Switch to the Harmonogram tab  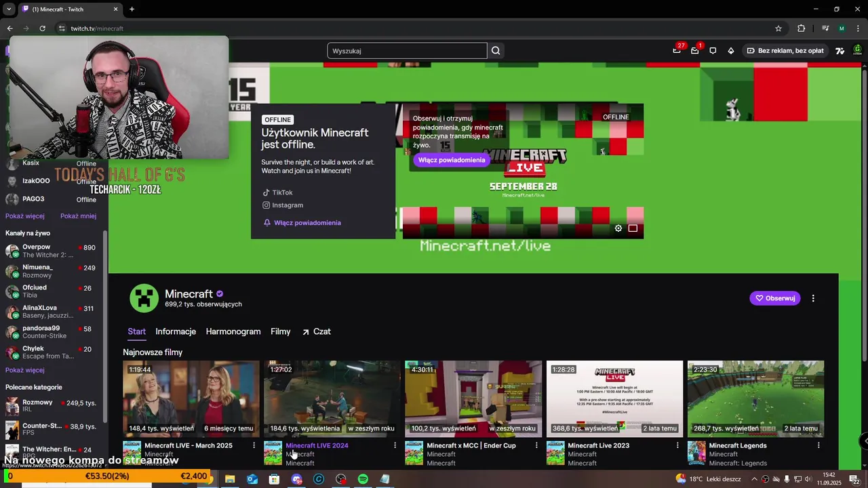coord(233,331)
